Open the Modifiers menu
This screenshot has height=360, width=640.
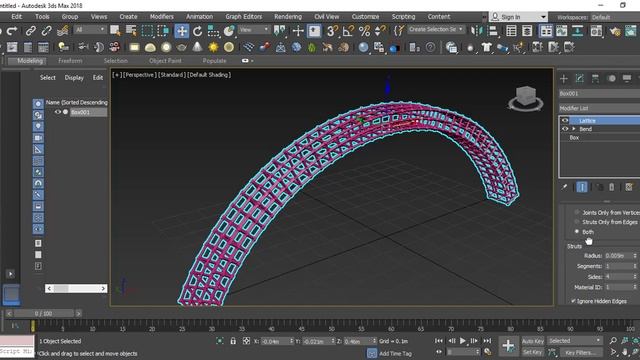[162, 17]
